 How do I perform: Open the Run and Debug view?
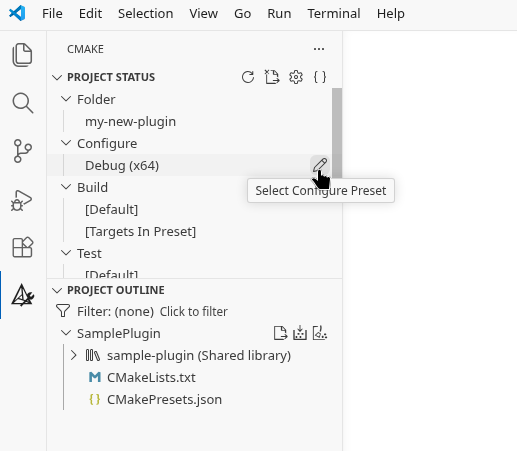tap(22, 200)
